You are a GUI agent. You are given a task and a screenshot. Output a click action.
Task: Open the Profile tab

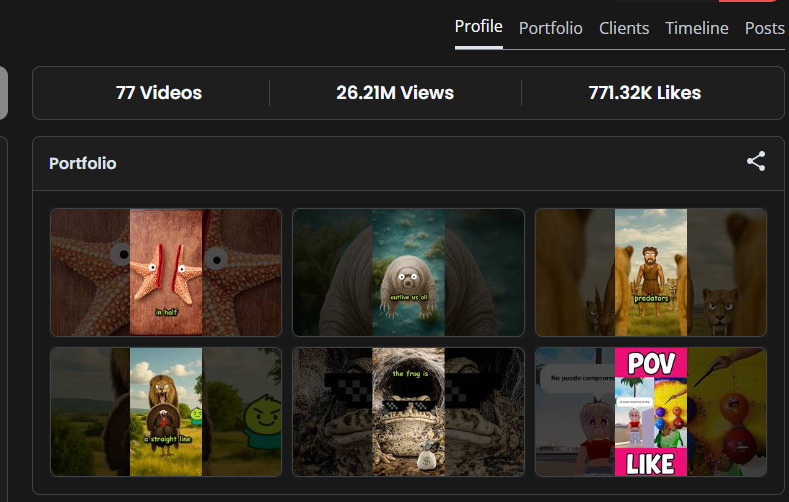pyautogui.click(x=478, y=27)
